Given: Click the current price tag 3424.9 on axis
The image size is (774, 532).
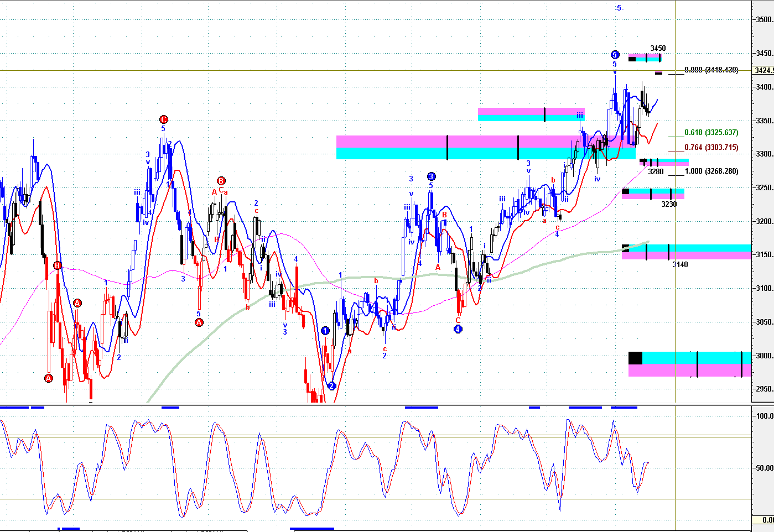Looking at the screenshot, I should (764, 70).
